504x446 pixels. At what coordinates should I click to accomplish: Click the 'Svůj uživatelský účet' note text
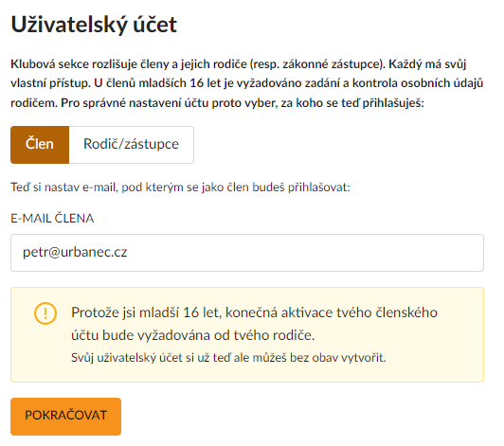pyautogui.click(x=228, y=358)
